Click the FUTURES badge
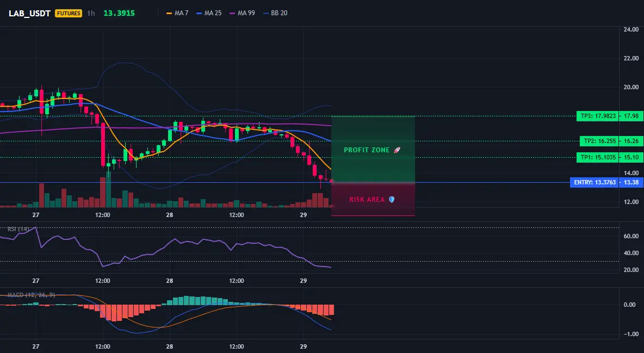 click(69, 13)
